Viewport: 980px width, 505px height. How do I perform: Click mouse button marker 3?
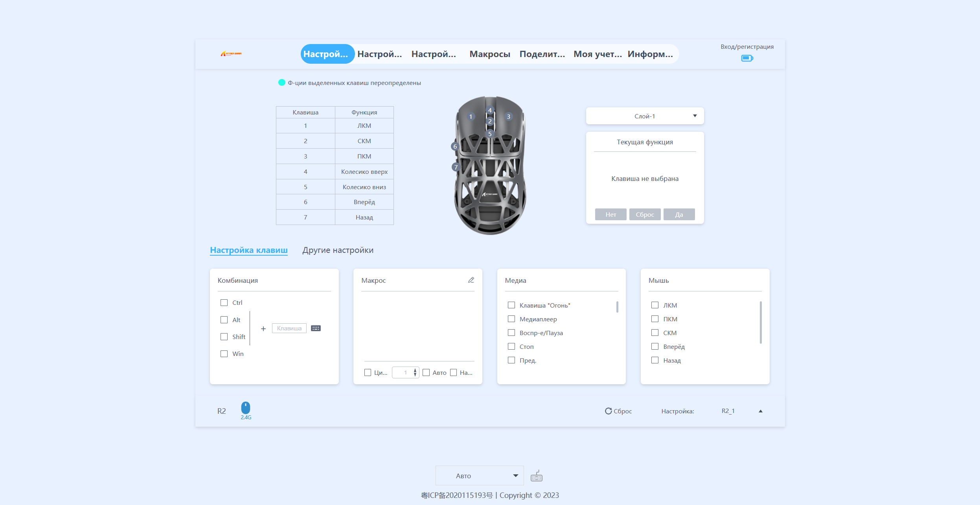click(508, 117)
